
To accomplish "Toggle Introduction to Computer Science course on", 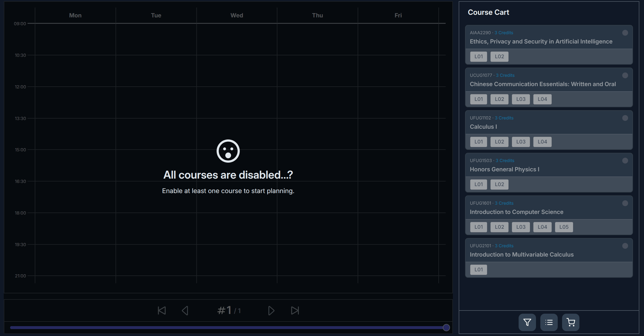I will (625, 203).
